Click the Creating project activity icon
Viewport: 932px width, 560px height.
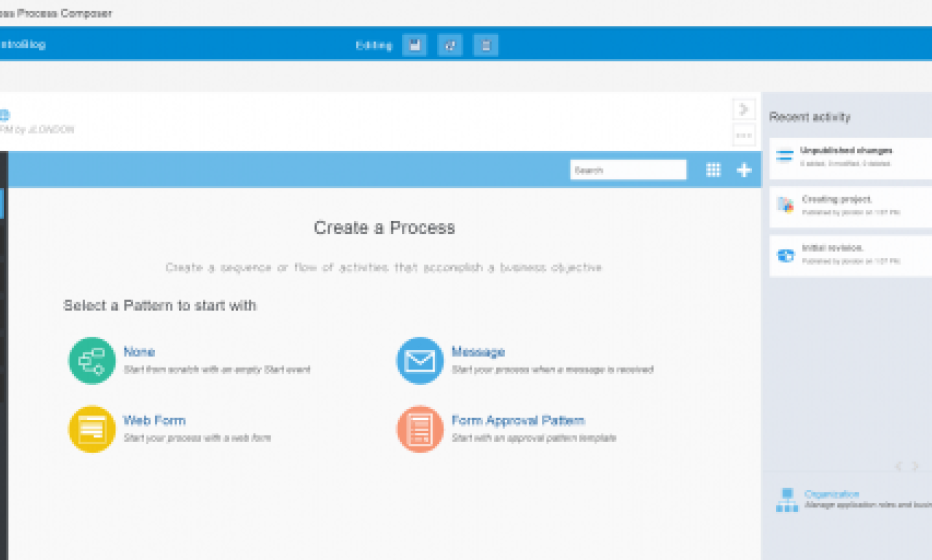click(785, 205)
